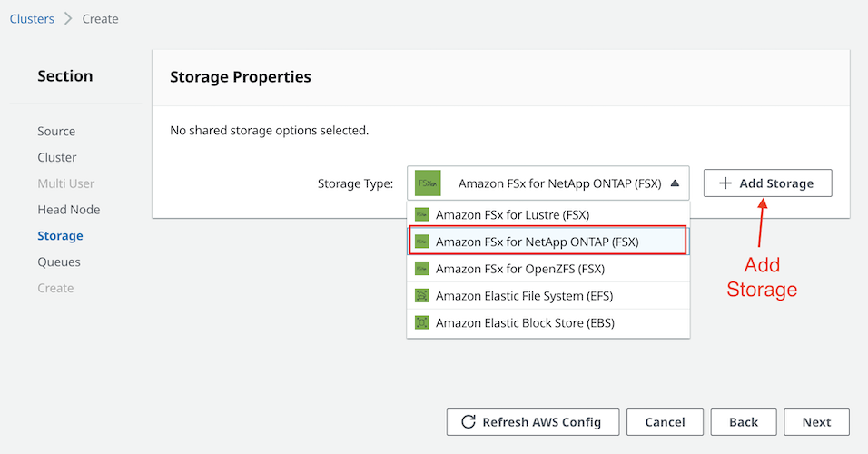Click the Create breadcrumb text
Screen dimensions: 868x454
[x=100, y=19]
